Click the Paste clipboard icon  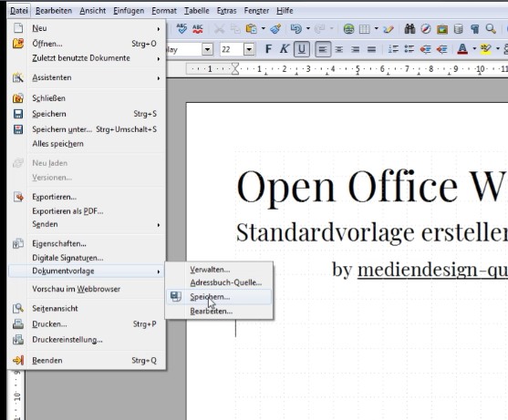(251, 29)
